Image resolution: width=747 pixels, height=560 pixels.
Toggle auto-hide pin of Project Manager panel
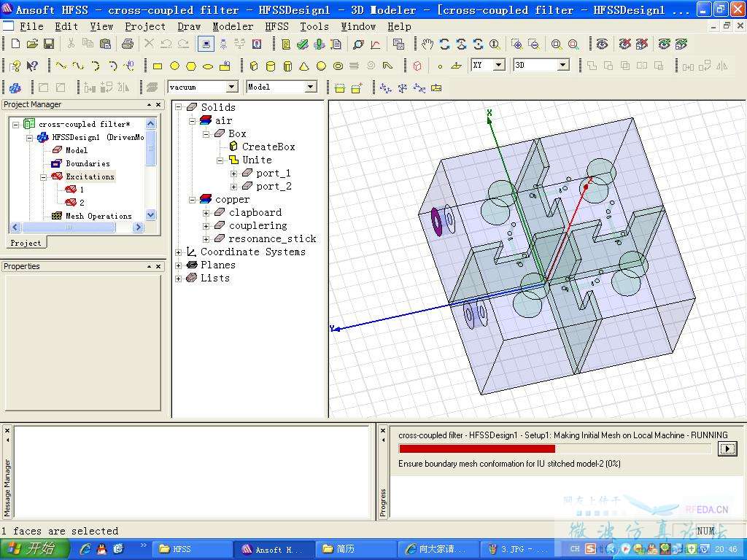tap(149, 105)
